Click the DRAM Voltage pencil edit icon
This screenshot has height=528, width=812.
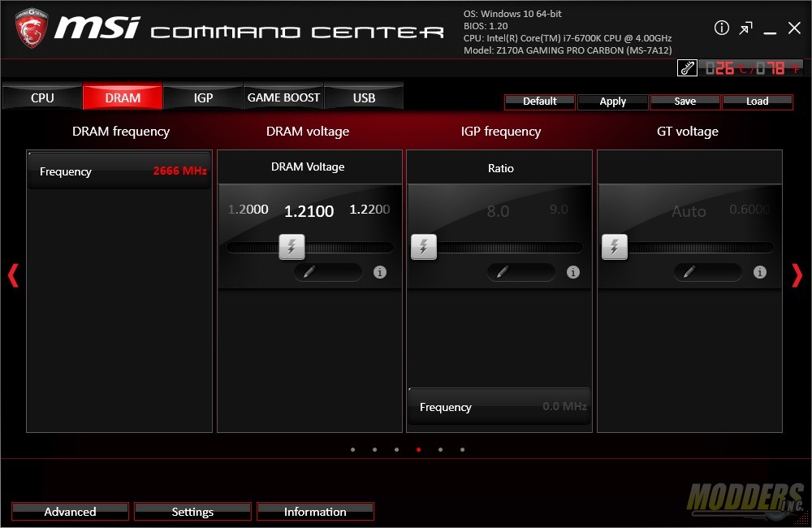(309, 271)
